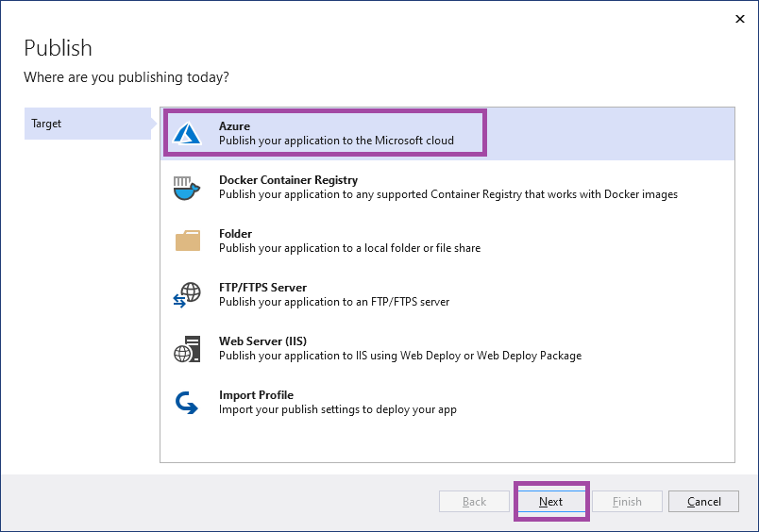759x532 pixels.
Task: Click the Import Profile arrow icon
Action: [187, 403]
